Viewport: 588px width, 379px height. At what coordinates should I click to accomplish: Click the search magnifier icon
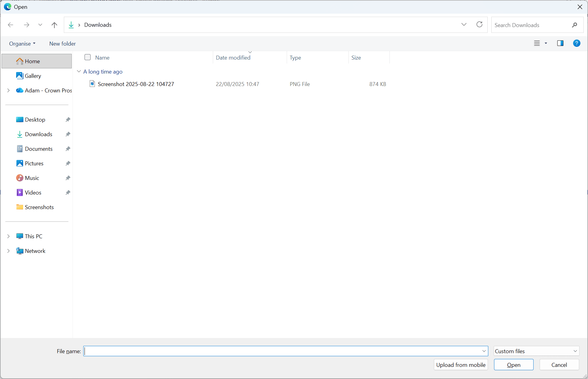[x=574, y=25]
